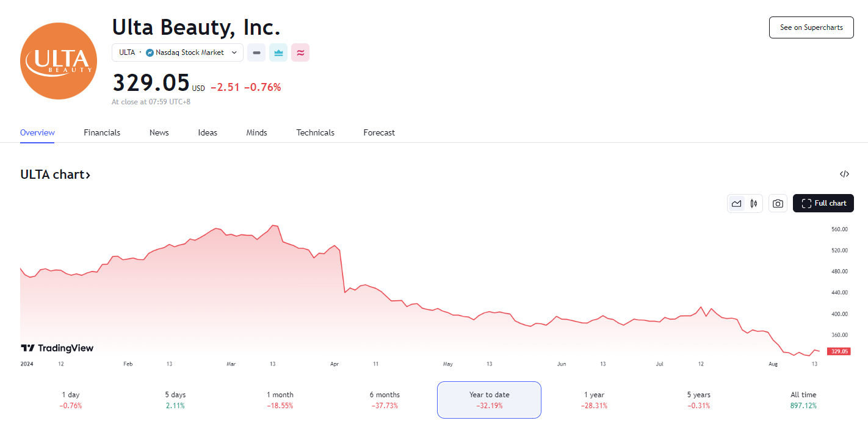This screenshot has height=432, width=868.
Task: Switch to candlestick chart style
Action: (x=754, y=203)
